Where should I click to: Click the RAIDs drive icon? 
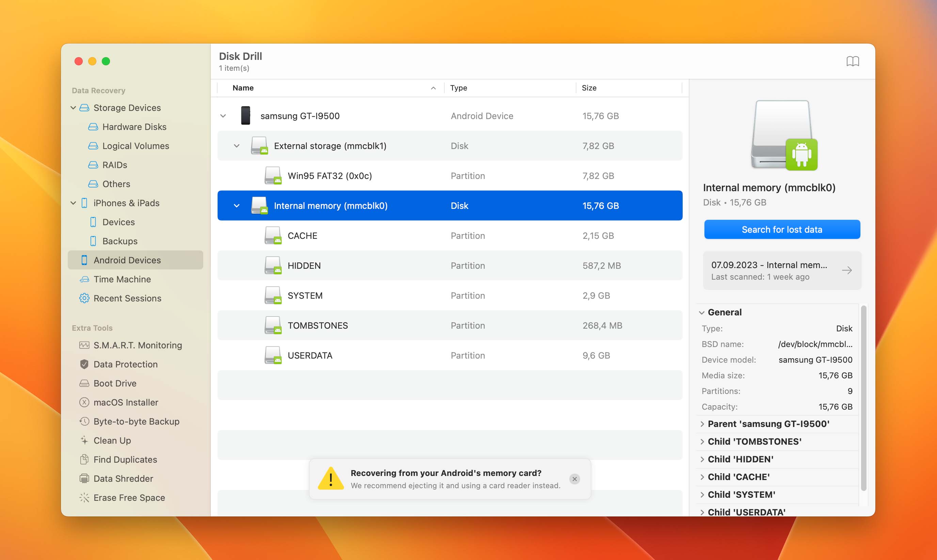[x=93, y=165]
